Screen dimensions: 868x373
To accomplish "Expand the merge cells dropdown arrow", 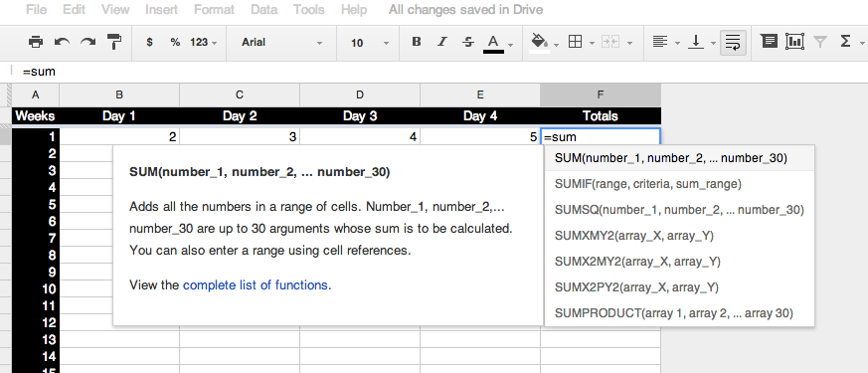I will click(x=629, y=43).
